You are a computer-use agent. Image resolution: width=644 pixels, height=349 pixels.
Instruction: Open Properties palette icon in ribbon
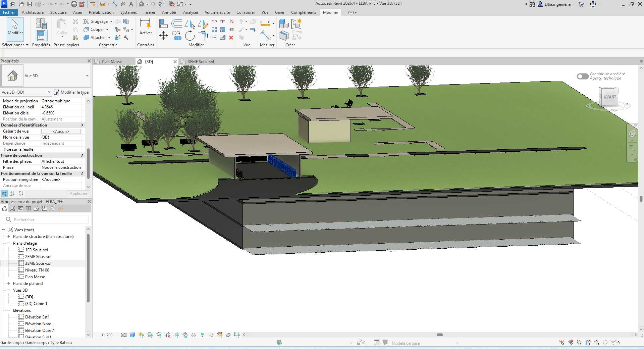41,36
